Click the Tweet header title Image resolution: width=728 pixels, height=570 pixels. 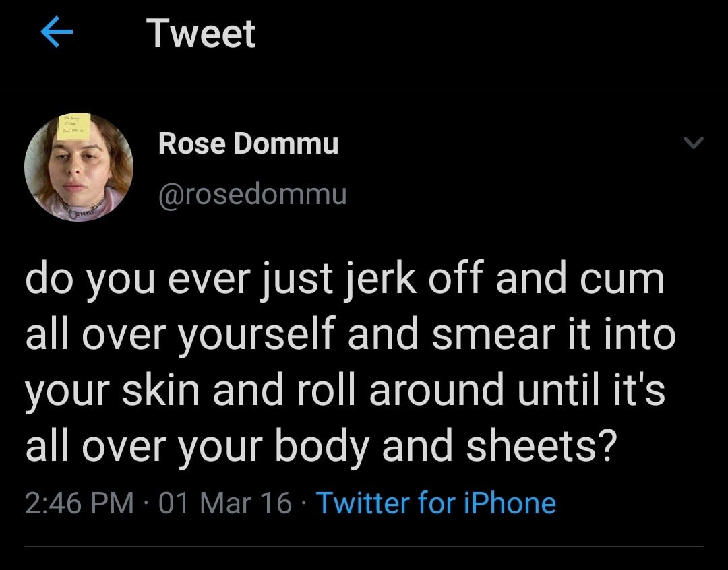pyautogui.click(x=201, y=34)
